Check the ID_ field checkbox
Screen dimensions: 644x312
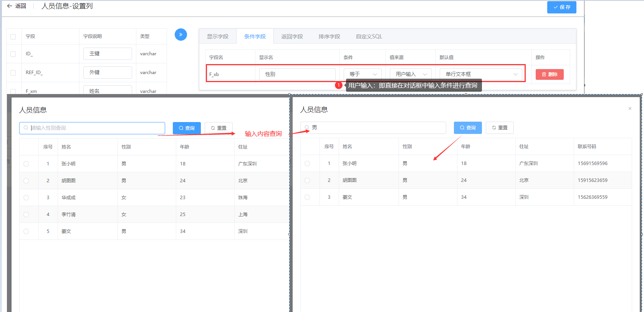(13, 54)
